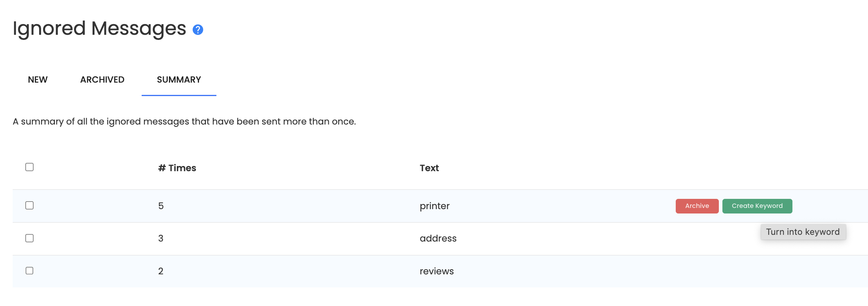
Task: Toggle the select-all checkbox in header
Action: pos(29,167)
